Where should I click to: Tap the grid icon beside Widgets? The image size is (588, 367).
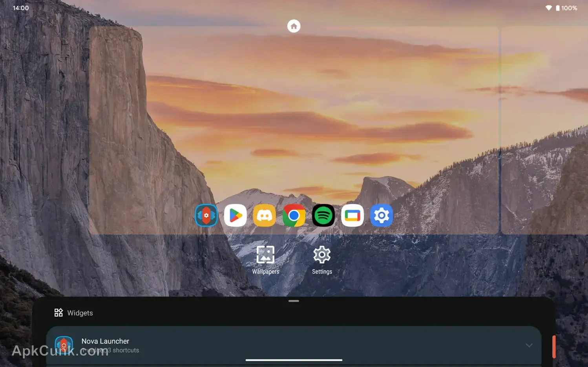point(58,312)
